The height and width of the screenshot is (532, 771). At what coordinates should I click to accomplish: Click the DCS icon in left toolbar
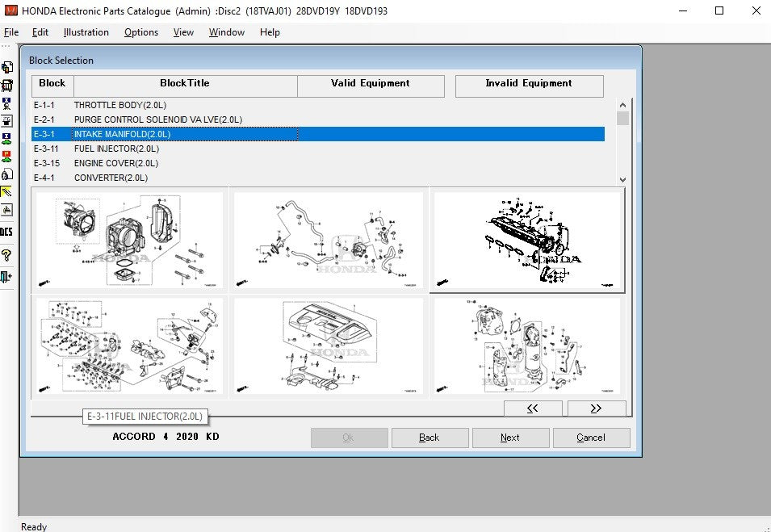(x=6, y=232)
